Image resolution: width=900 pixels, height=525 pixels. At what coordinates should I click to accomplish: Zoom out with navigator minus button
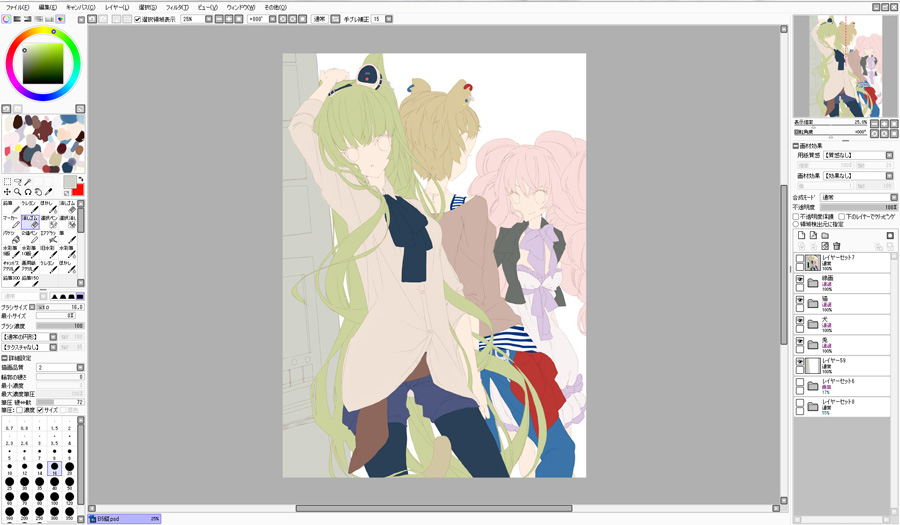874,123
